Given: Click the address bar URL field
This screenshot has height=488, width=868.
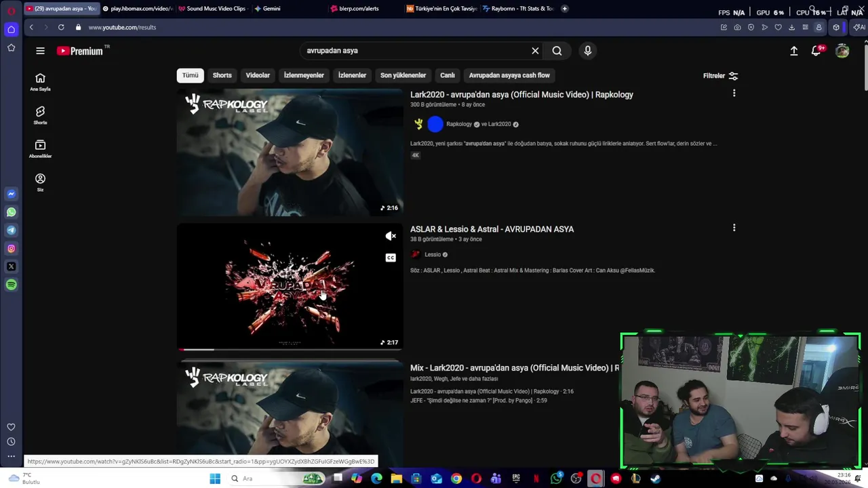Looking at the screenshot, I should click(x=400, y=27).
